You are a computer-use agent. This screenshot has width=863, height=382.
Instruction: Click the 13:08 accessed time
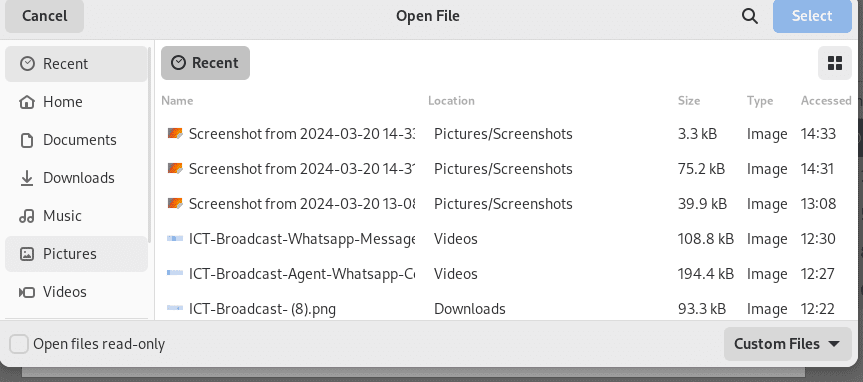pyautogui.click(x=818, y=204)
